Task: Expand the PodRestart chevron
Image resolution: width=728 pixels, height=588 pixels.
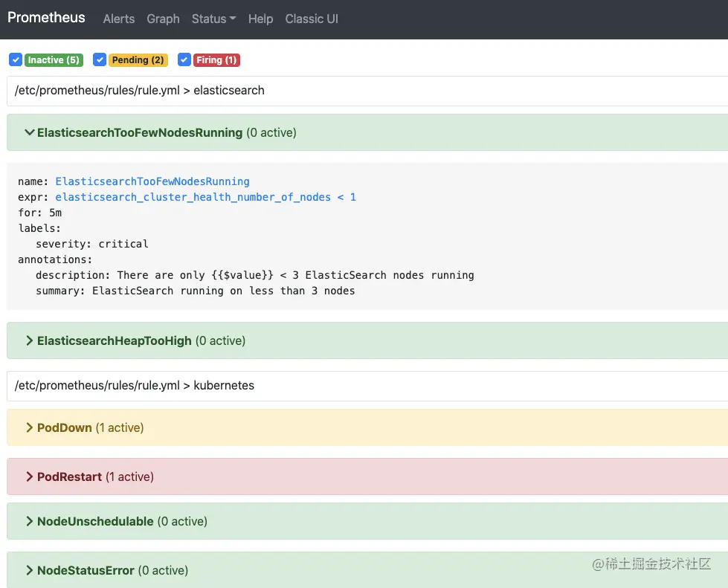Action: (x=29, y=476)
